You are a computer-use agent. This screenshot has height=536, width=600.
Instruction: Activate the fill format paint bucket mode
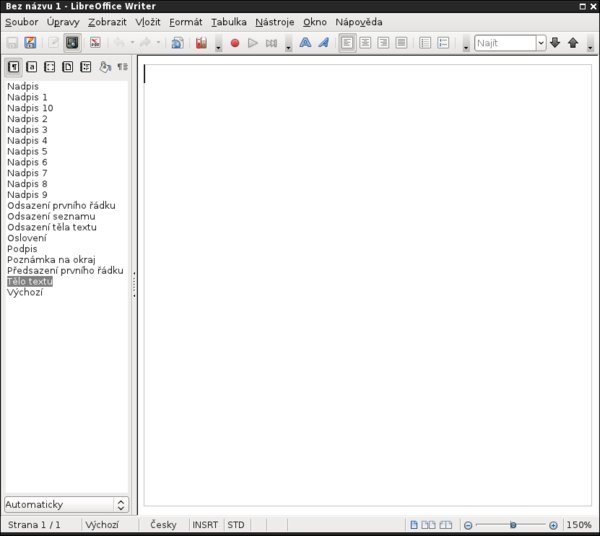point(105,67)
